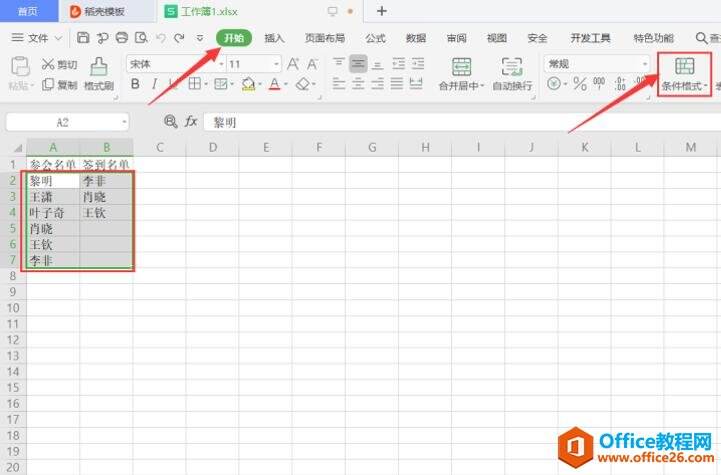Click the red font color A swatch
This screenshot has height=475, width=721.
point(274,85)
